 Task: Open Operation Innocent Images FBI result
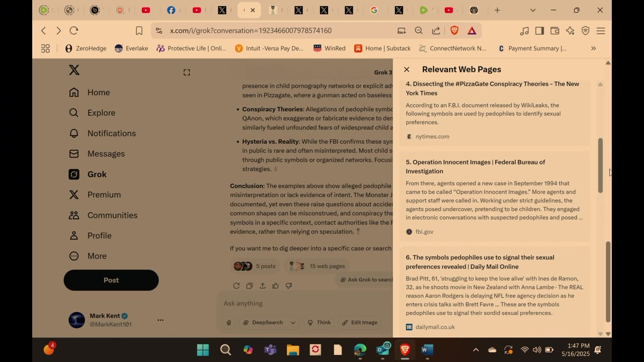tap(495, 197)
